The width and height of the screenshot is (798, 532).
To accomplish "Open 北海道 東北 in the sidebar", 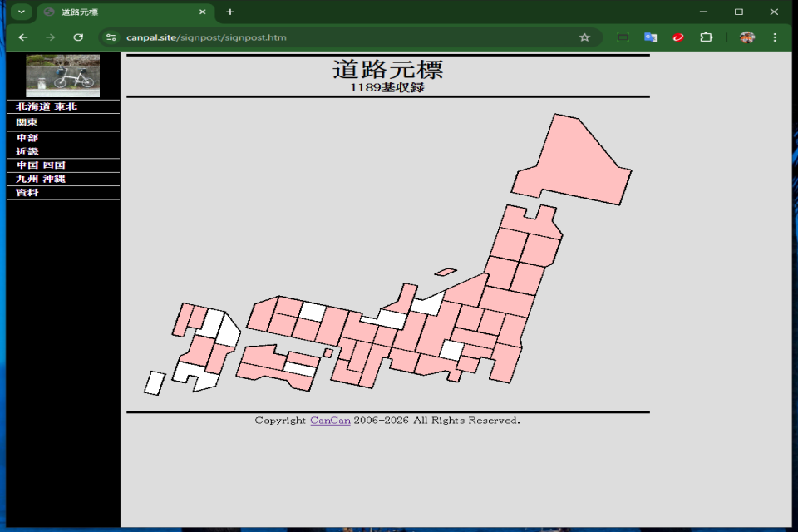I will coord(47,106).
